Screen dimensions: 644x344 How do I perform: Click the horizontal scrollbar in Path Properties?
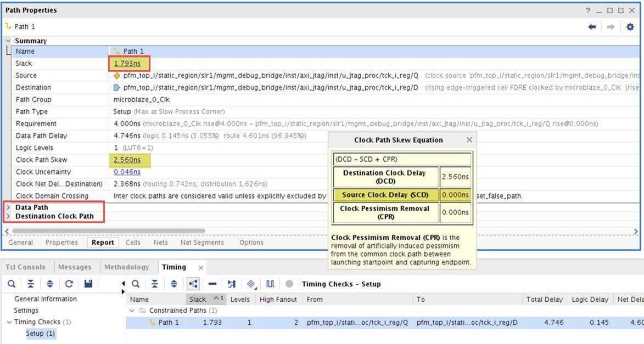(108, 231)
